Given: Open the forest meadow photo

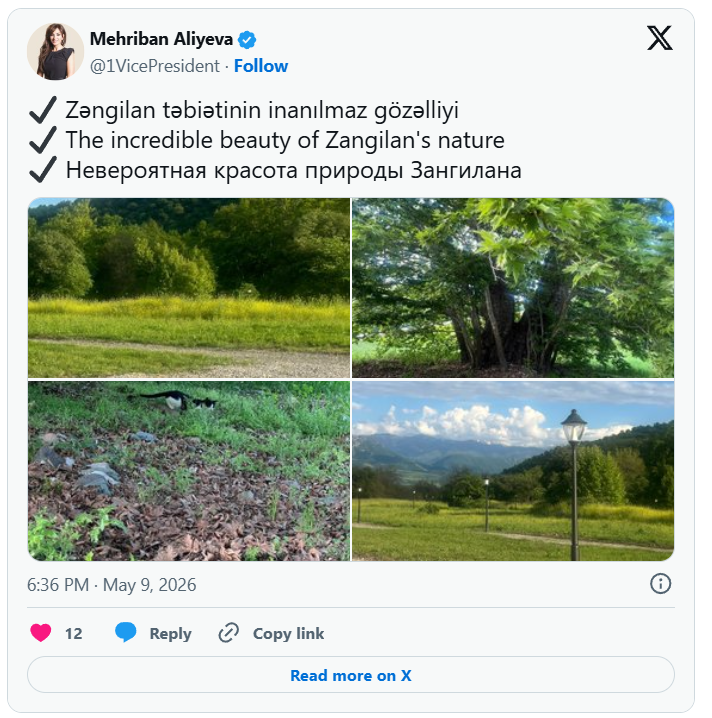Looking at the screenshot, I should tap(189, 288).
